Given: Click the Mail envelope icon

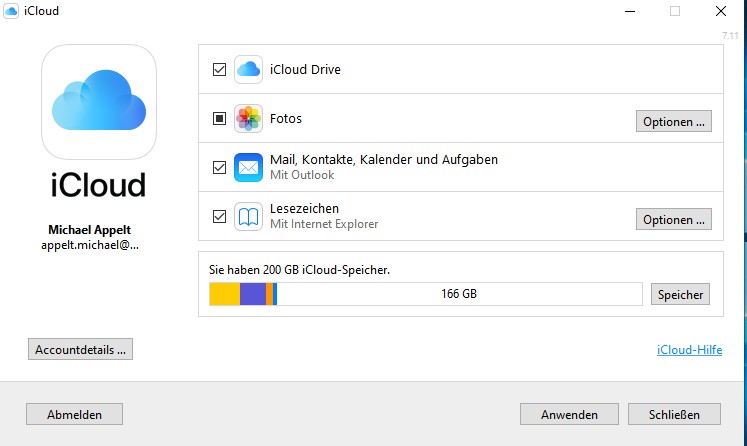Looking at the screenshot, I should click(x=248, y=167).
